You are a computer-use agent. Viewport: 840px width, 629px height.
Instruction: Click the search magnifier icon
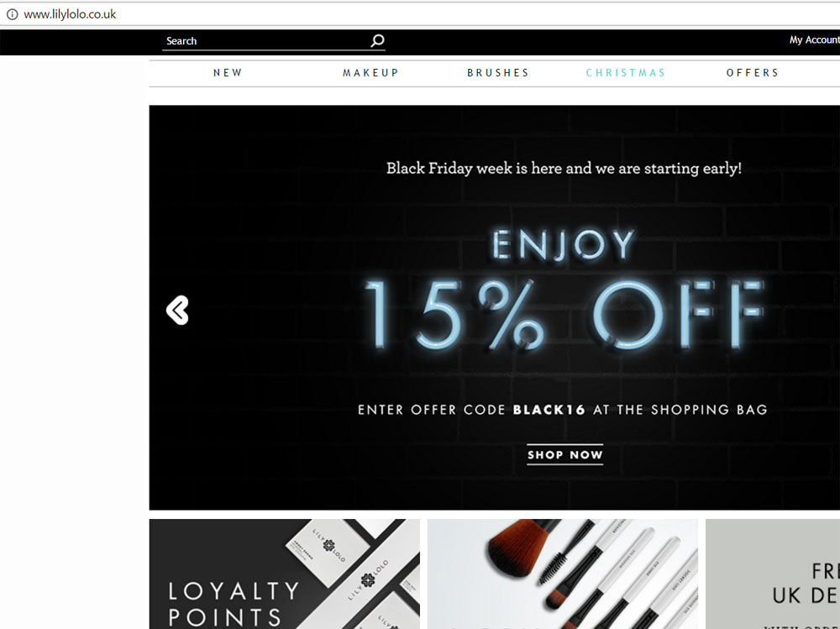(x=378, y=40)
